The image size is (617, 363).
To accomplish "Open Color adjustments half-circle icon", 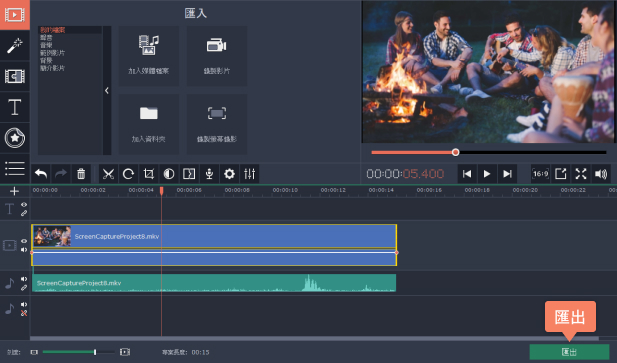I will click(x=169, y=174).
